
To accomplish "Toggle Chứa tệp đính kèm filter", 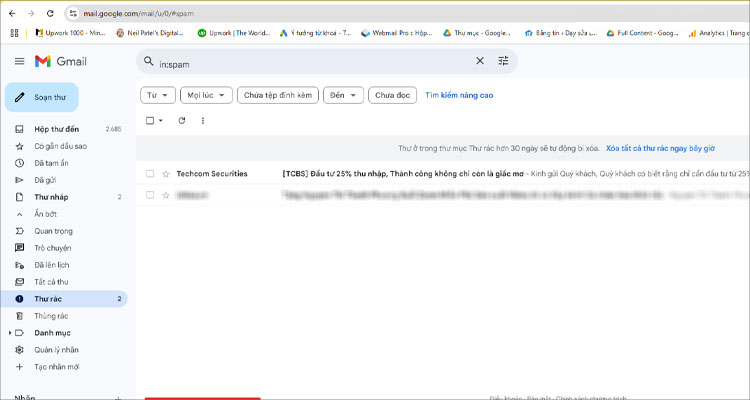I will 278,95.
